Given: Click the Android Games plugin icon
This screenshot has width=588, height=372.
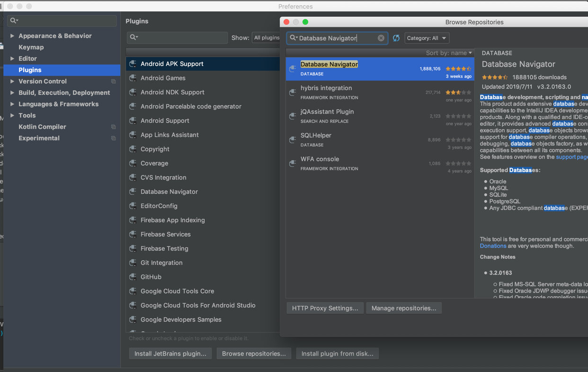Looking at the screenshot, I should tap(133, 78).
